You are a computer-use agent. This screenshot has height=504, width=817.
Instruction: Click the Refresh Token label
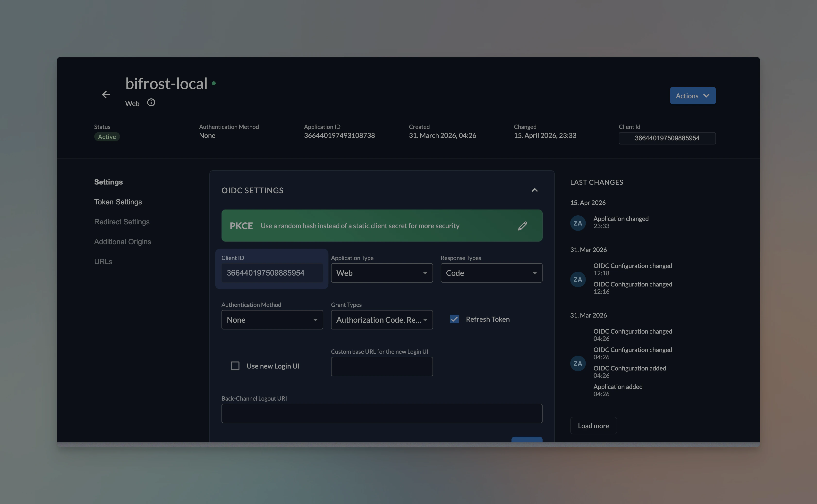(x=487, y=319)
